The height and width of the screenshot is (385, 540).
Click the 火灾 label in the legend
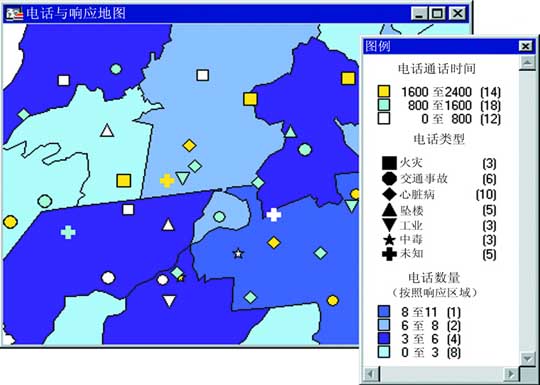(411, 163)
